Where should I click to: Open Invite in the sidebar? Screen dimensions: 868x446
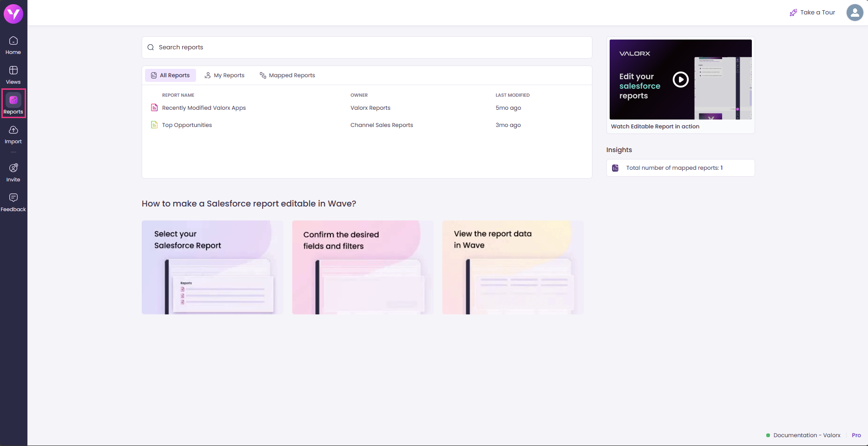13,173
